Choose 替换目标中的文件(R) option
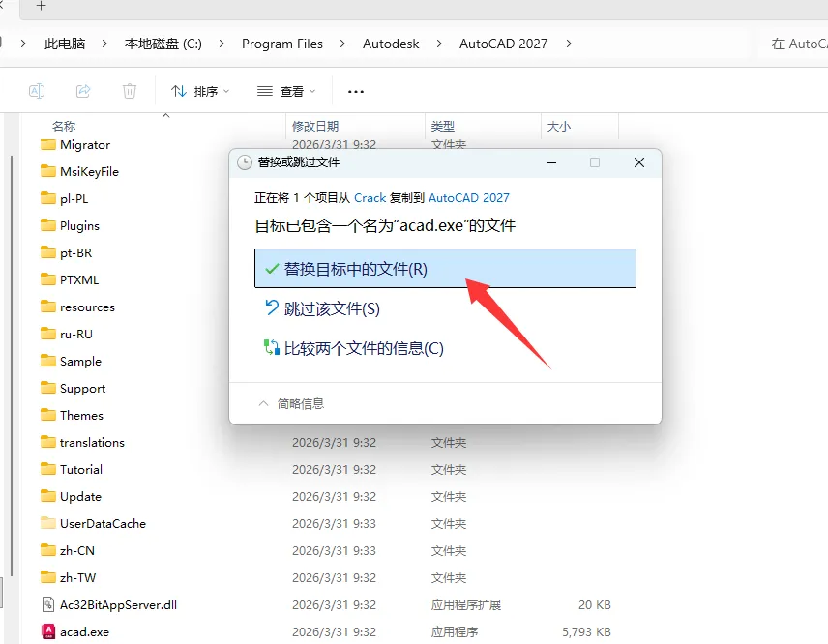This screenshot has width=828, height=644. coord(445,269)
